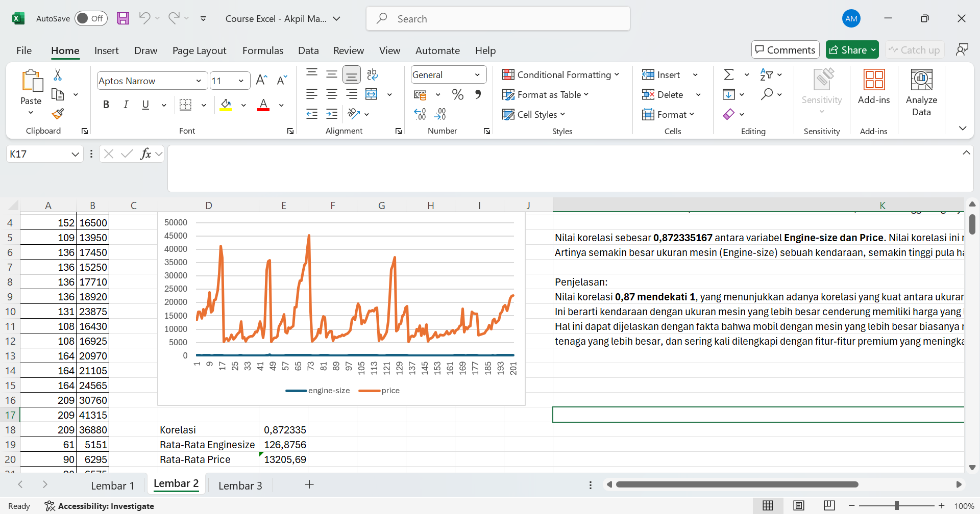The image size is (980, 514).
Task: Add a new sheet with plus button
Action: (309, 484)
